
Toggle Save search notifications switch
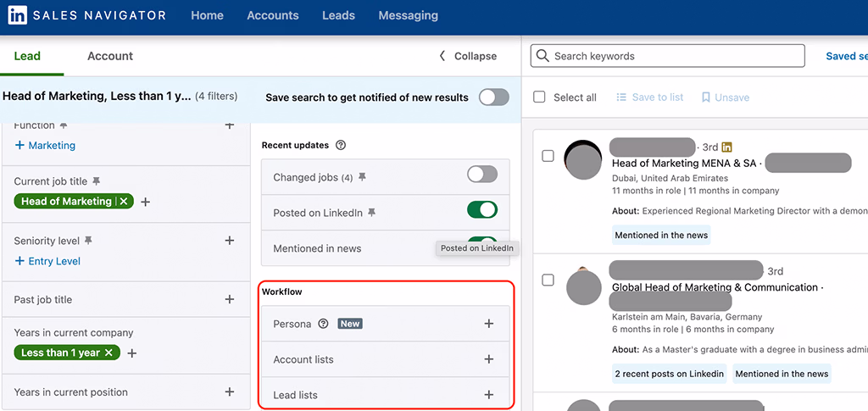(494, 97)
